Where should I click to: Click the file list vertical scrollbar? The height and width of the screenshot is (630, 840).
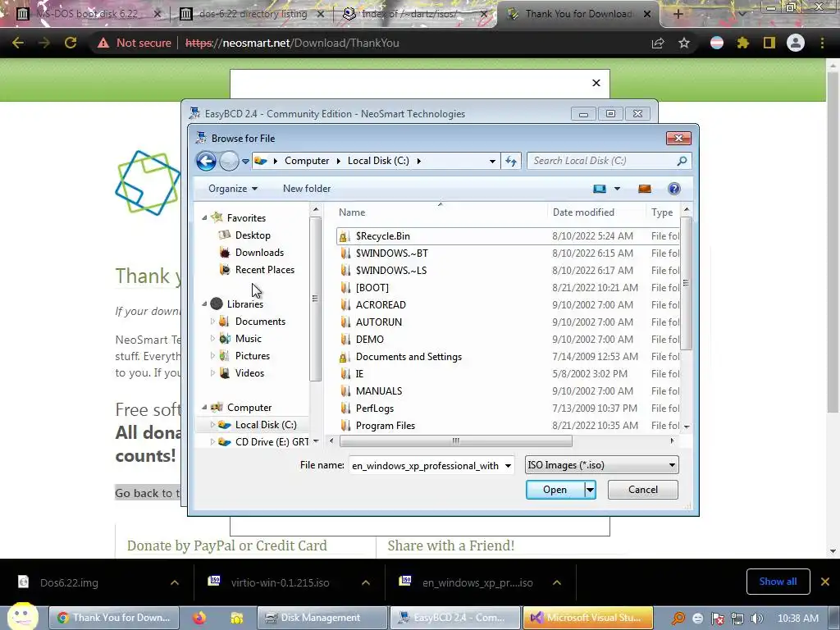coord(687,282)
